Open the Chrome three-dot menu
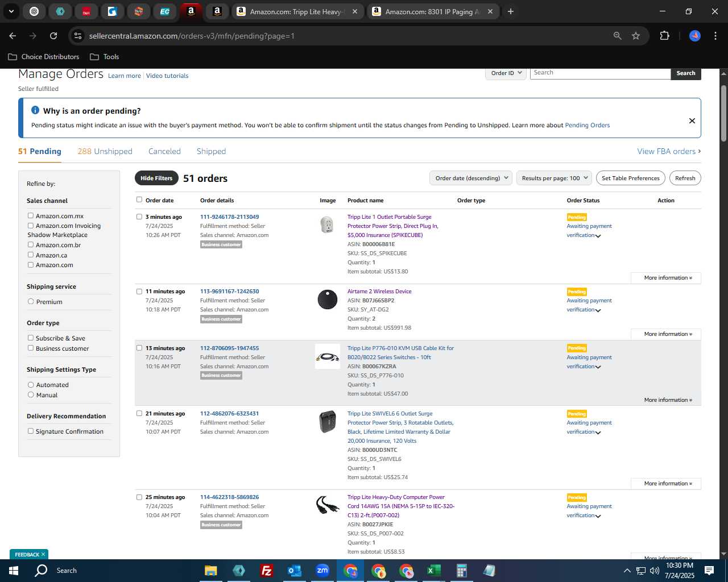 coord(714,36)
